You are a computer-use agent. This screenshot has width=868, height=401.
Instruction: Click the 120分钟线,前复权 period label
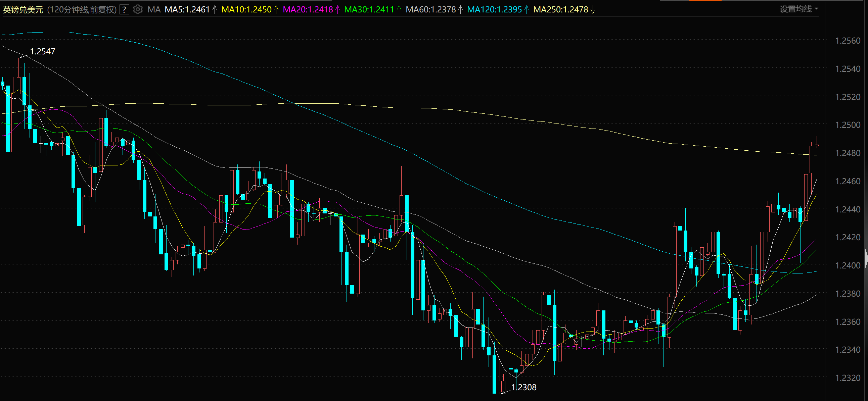(82, 10)
